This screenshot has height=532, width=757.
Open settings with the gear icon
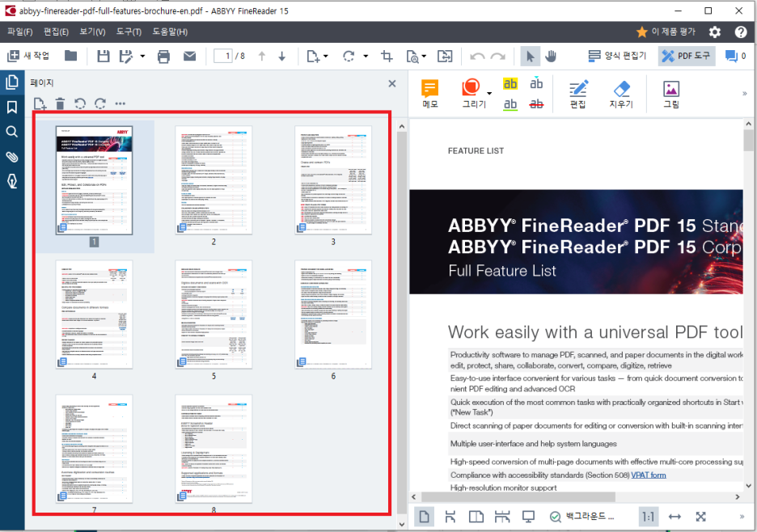coord(714,32)
